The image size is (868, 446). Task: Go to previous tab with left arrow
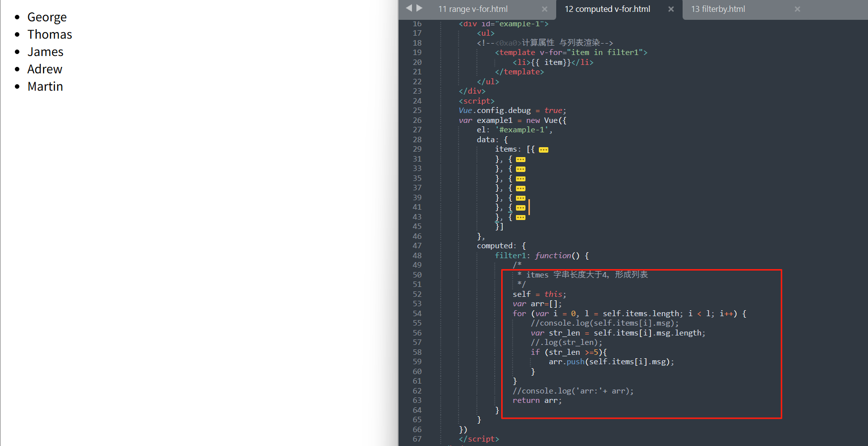pyautogui.click(x=409, y=8)
